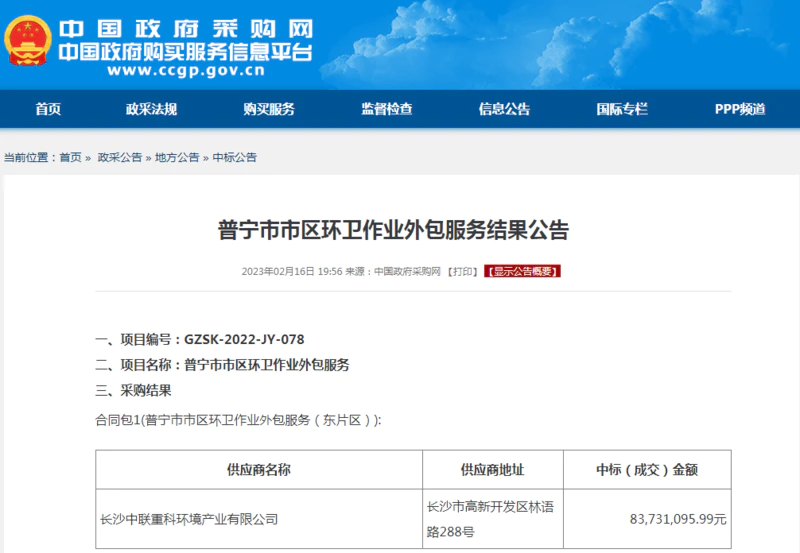This screenshot has height=553, width=800.
Task: Click the 首页 breadcrumb link
Action: (x=70, y=158)
